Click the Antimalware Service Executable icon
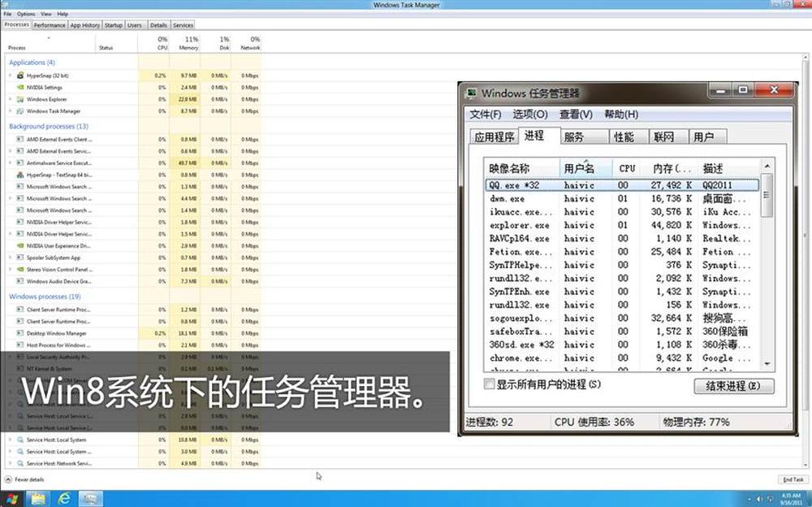This screenshot has height=507, width=812. click(20, 162)
